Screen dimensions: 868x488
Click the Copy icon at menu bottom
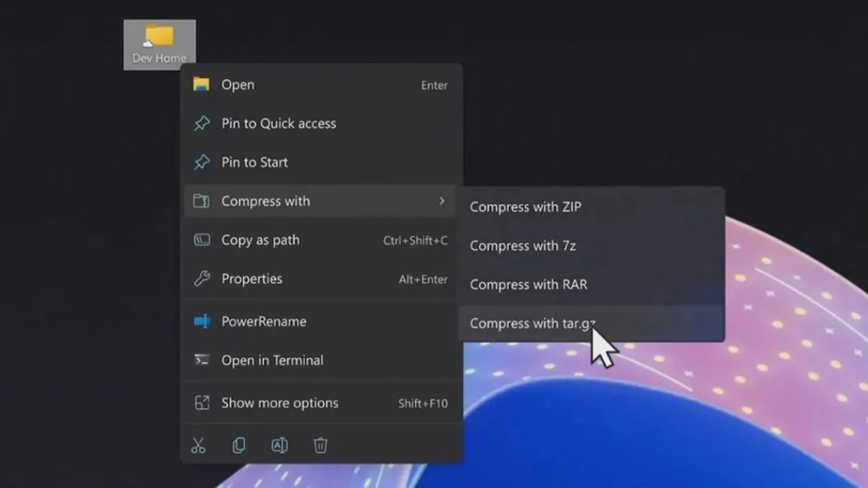tap(239, 445)
